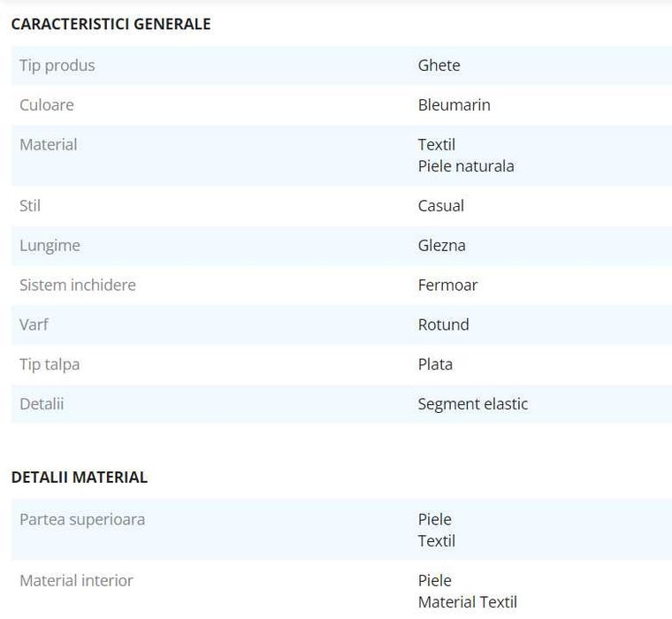This screenshot has width=672, height=619.
Task: Click the Piele naturala material value
Action: [466, 166]
